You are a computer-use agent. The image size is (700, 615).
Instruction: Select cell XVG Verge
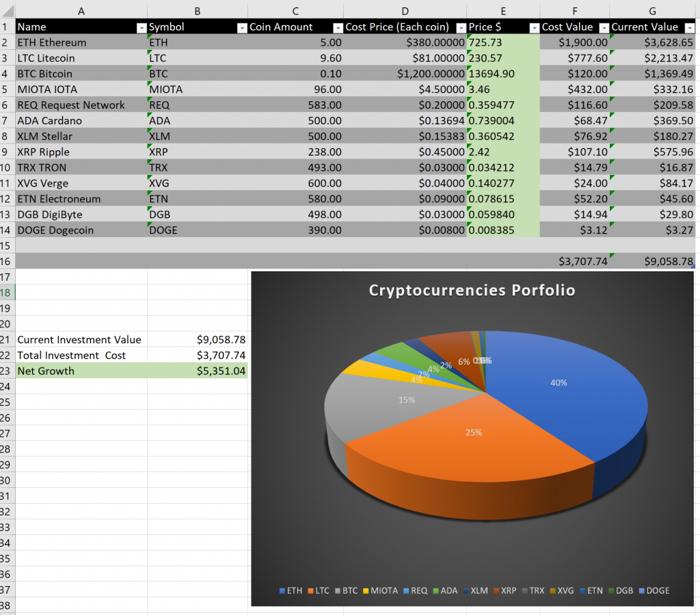coord(81,183)
